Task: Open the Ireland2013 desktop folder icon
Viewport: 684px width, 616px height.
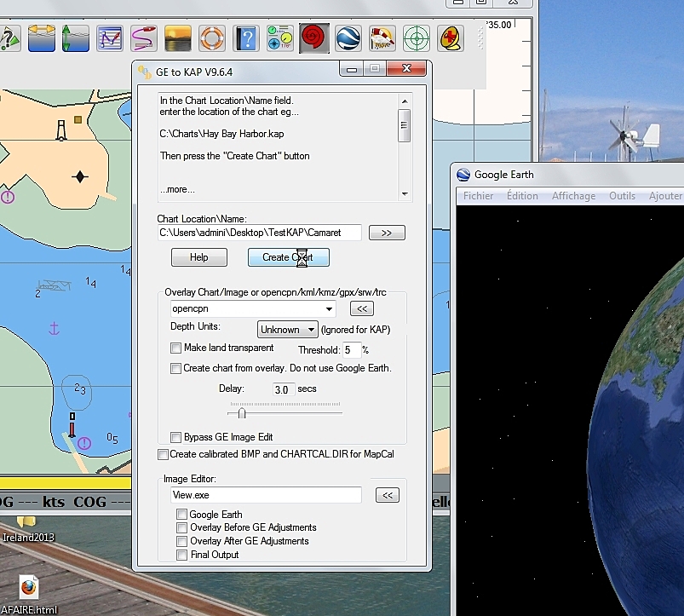Action: pyautogui.click(x=26, y=521)
